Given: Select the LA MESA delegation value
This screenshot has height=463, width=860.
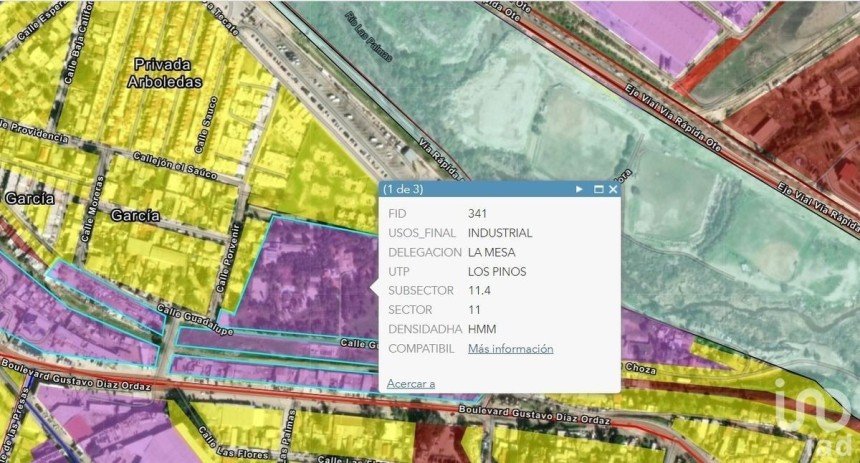Looking at the screenshot, I should pos(491,252).
